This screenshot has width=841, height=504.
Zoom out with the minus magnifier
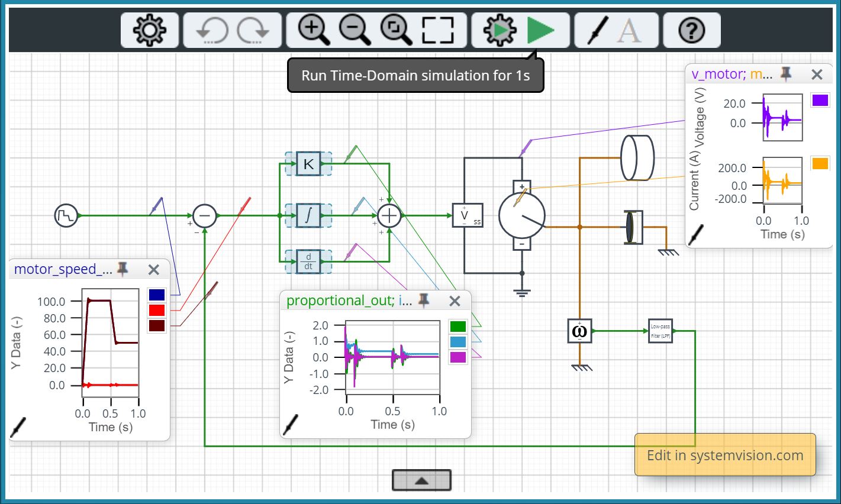click(x=354, y=30)
